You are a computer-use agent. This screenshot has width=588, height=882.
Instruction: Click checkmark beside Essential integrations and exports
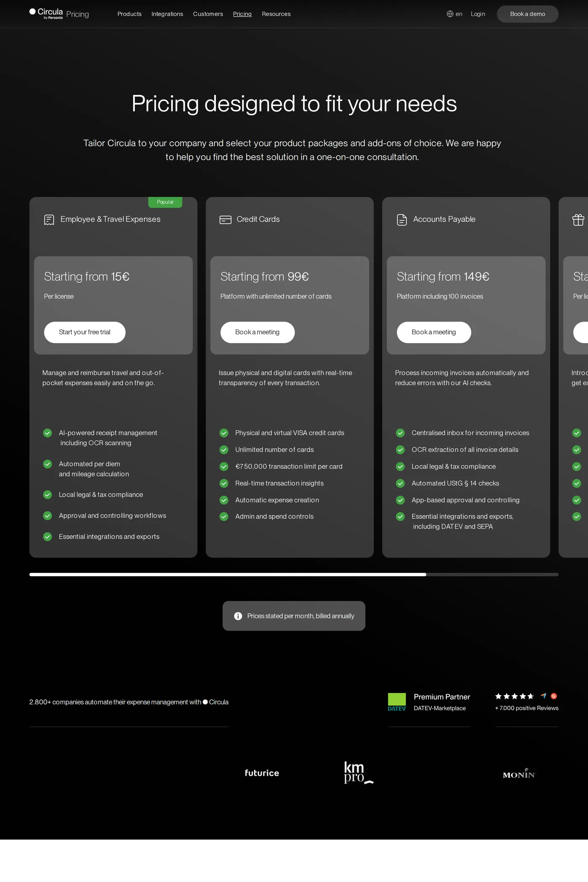click(47, 537)
